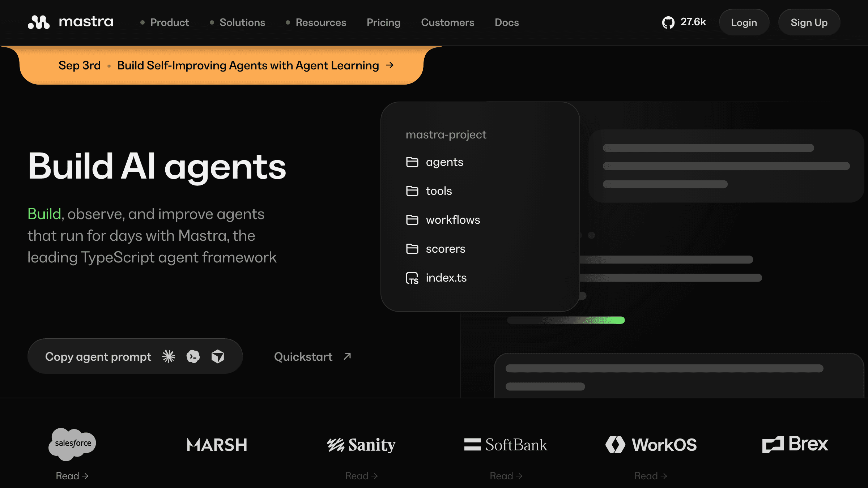Viewport: 868px width, 488px height.
Task: Click the Copy agent prompt text
Action: click(x=98, y=357)
